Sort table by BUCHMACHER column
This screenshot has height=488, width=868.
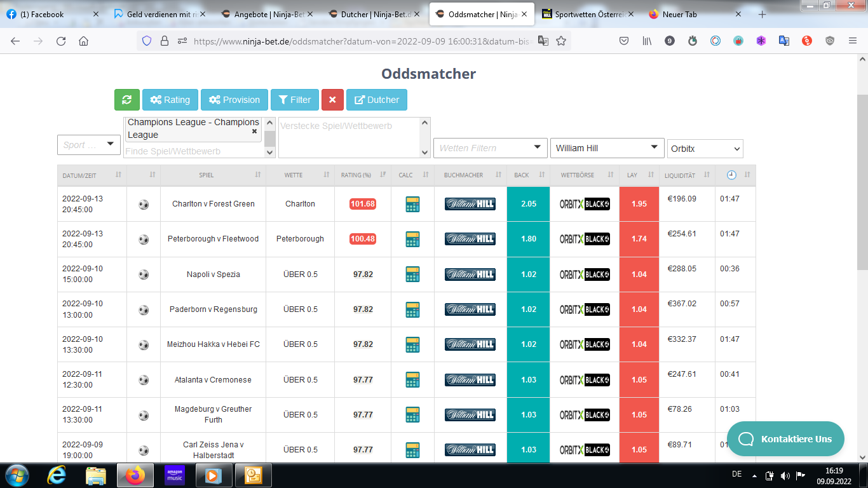click(x=470, y=175)
